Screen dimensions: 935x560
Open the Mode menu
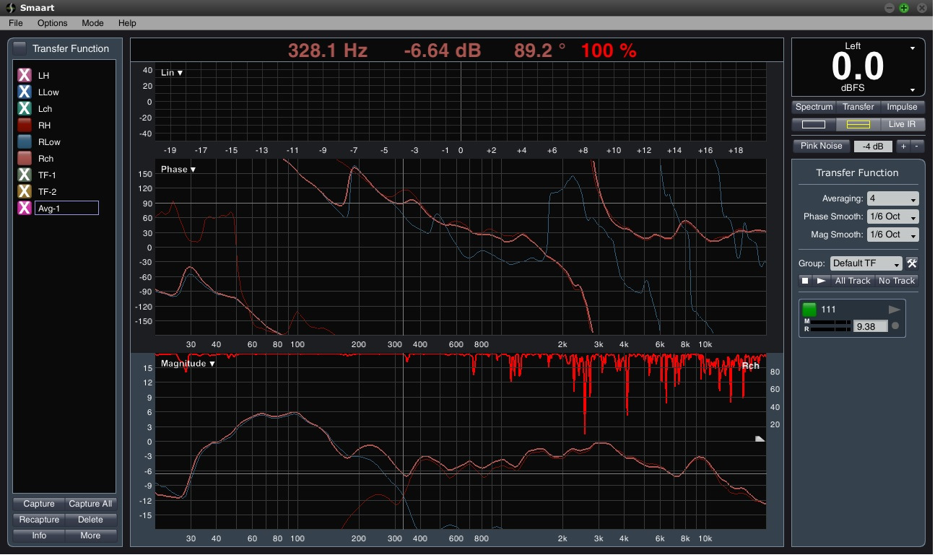click(92, 23)
